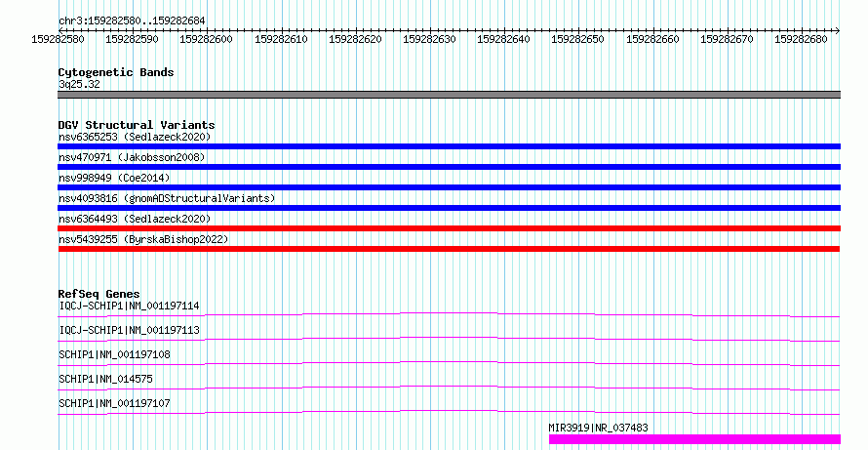Click ruler position 159282680
Screen dimensions: 868x450
[x=801, y=39]
